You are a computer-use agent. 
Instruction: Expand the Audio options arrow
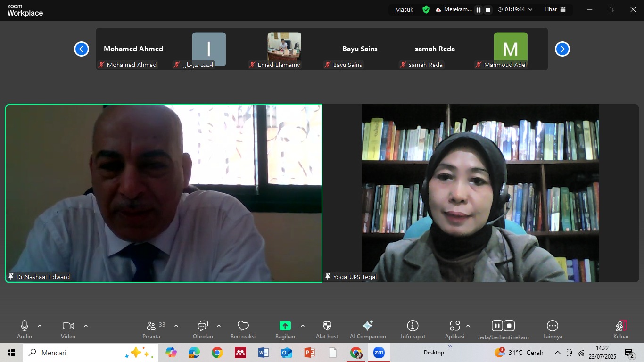click(40, 326)
